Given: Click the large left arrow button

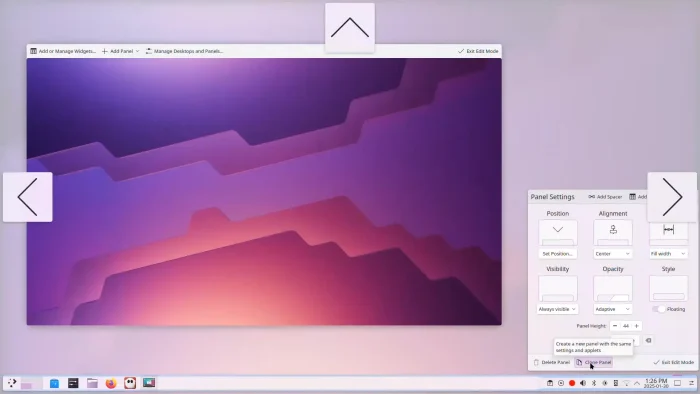Looking at the screenshot, I should pos(28,197).
